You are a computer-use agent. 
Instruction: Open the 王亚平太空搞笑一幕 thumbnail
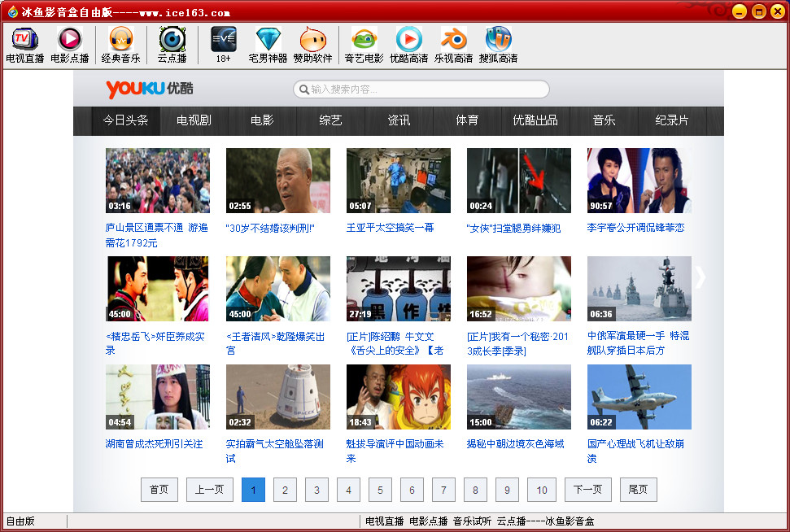[x=399, y=181]
